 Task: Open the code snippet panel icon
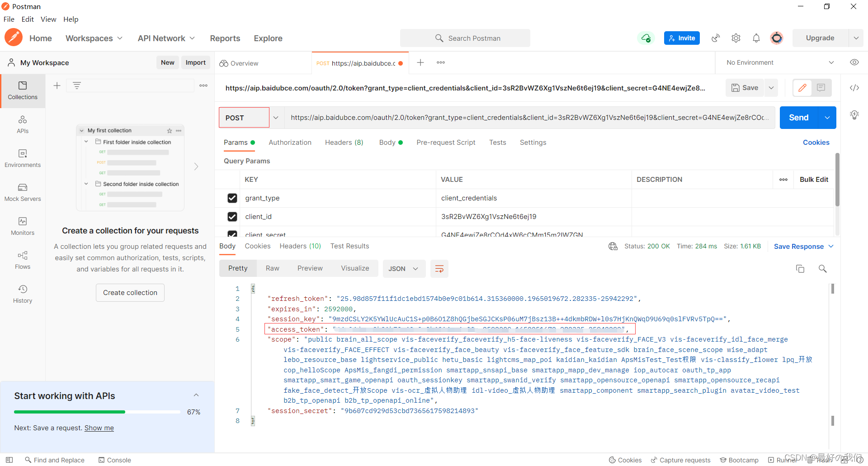(x=854, y=88)
